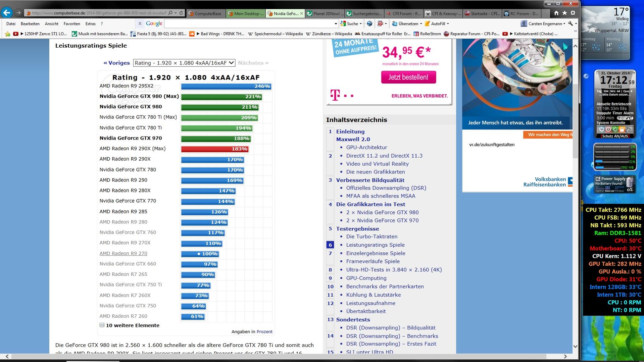Open the Google search box suggestions dropdown

point(336,23)
